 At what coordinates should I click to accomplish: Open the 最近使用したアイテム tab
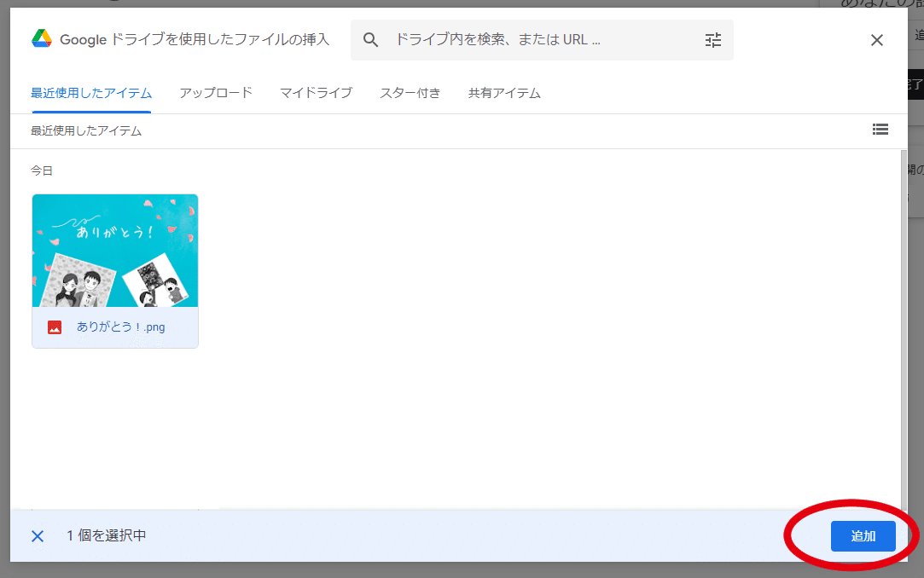click(x=91, y=93)
